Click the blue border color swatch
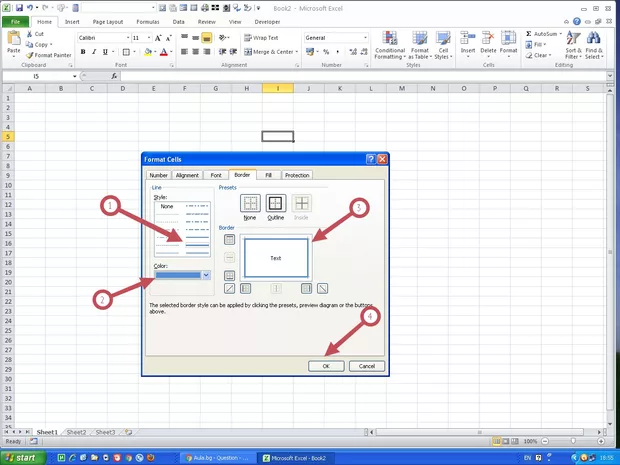The height and width of the screenshot is (465, 620). (178, 274)
